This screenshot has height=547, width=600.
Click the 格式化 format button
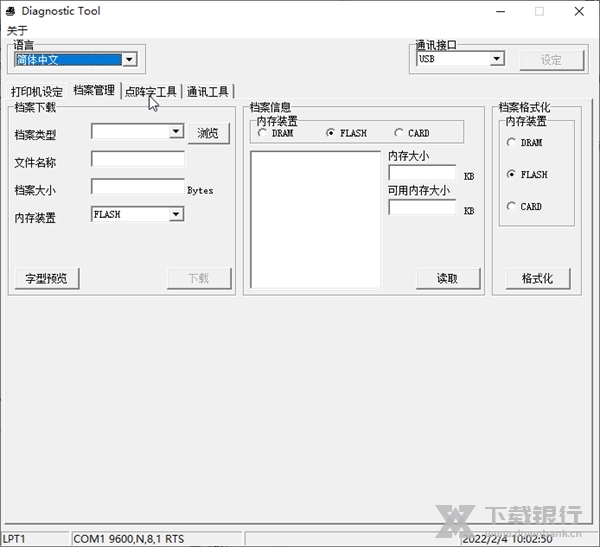(x=538, y=278)
